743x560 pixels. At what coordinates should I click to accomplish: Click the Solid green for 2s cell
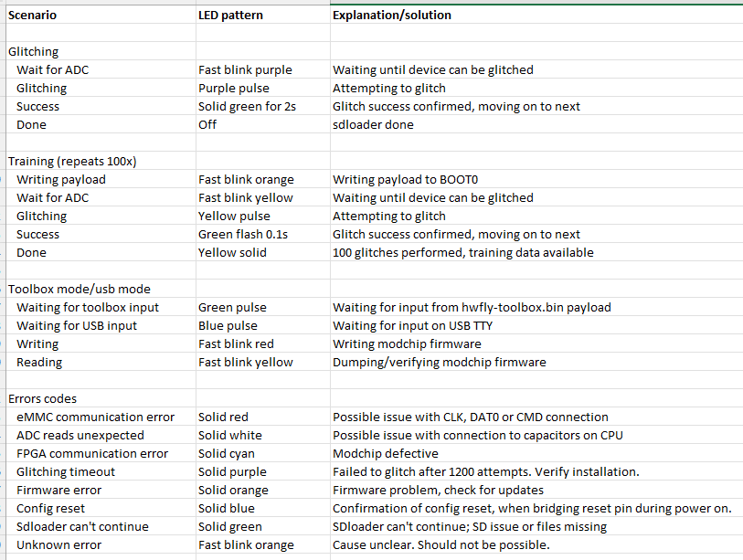click(263, 106)
